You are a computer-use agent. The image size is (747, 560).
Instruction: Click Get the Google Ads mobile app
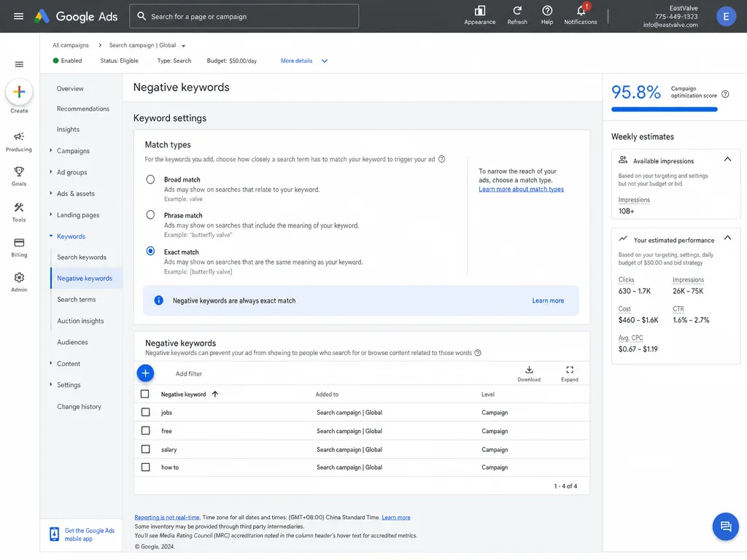(x=90, y=534)
